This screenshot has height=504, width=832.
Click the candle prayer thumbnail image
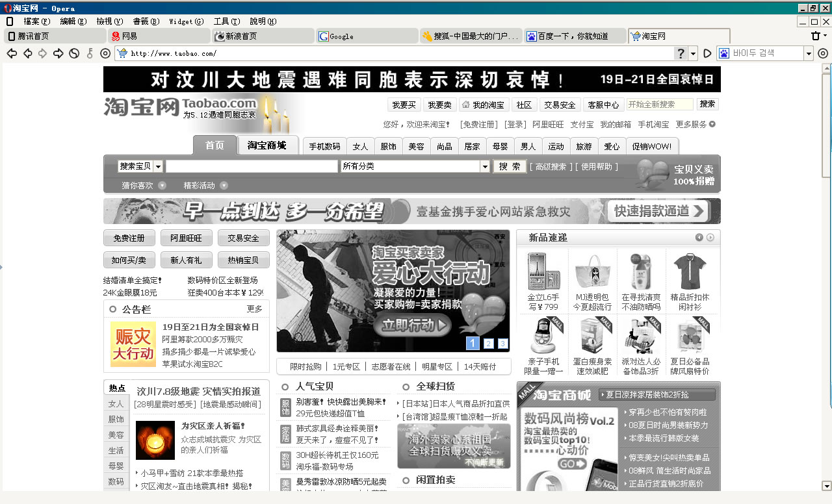click(155, 440)
